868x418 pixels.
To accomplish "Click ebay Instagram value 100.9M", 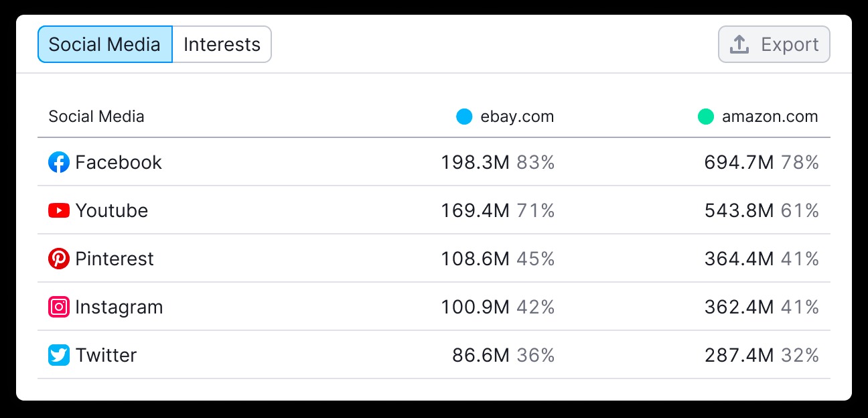I will pyautogui.click(x=476, y=307).
